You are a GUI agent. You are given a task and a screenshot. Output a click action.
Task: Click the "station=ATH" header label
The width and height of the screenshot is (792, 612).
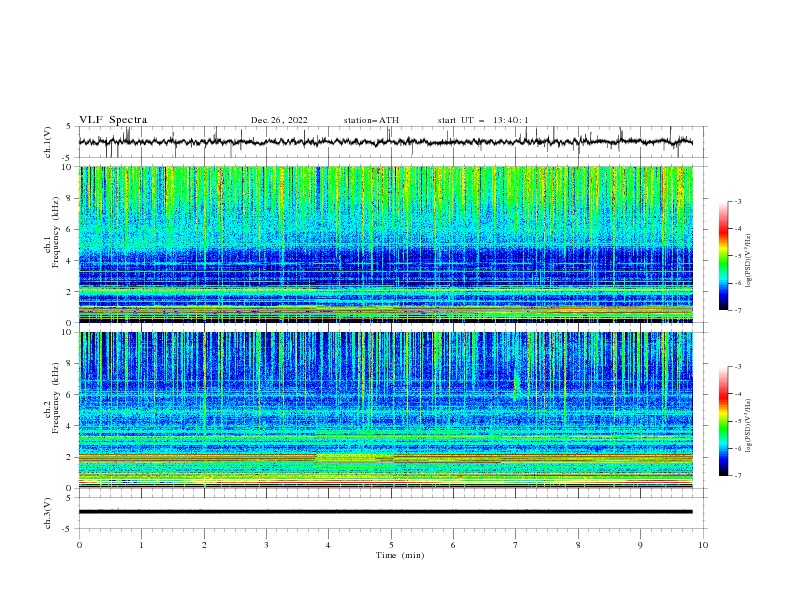point(371,120)
